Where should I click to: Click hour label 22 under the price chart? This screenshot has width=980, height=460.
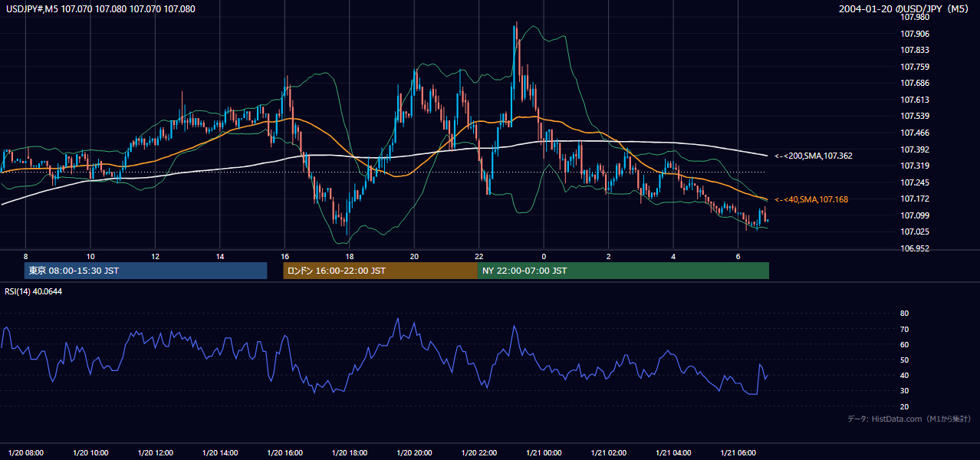(479, 256)
